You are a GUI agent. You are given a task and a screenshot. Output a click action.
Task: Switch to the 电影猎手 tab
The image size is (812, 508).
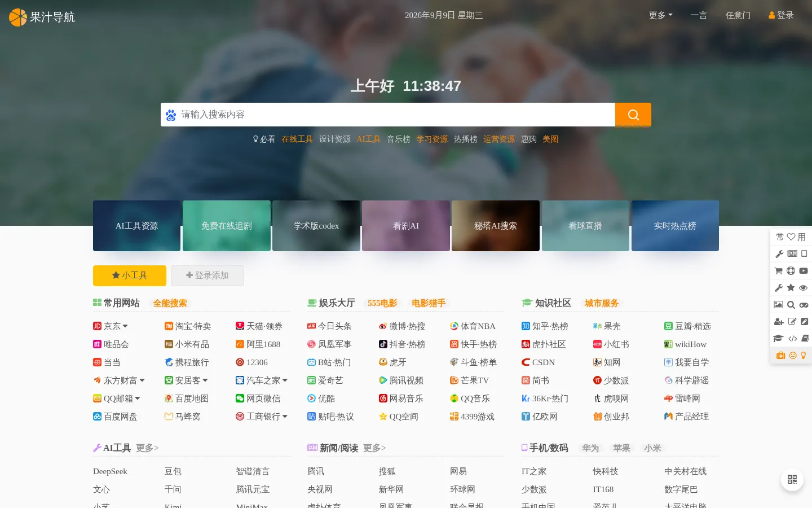pyautogui.click(x=429, y=303)
